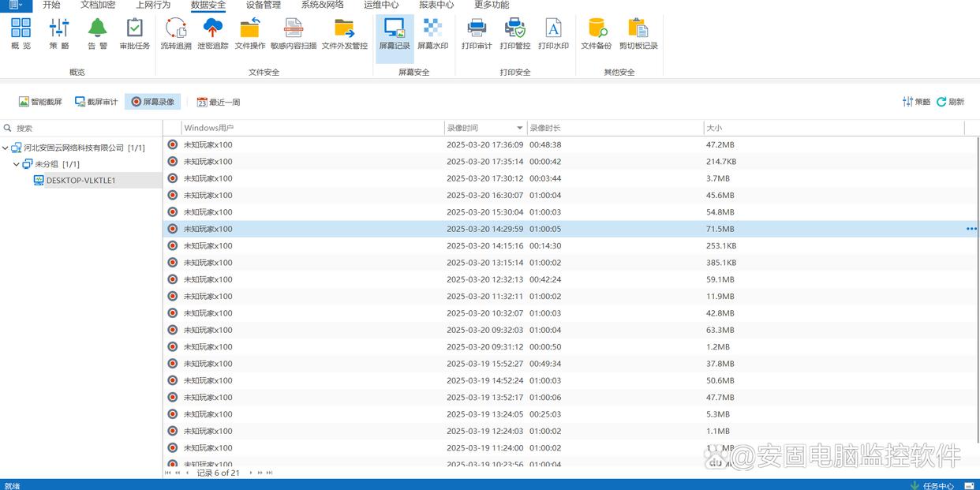Collapse 河北安固云网络科技有限公司 tree node
The width and height of the screenshot is (980, 490).
coord(6,148)
